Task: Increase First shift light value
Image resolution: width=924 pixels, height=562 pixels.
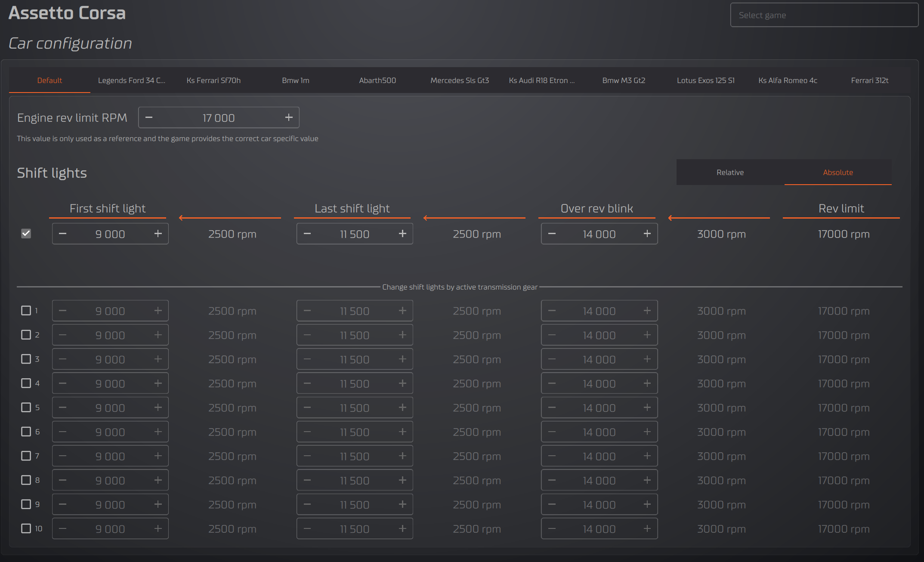Action: click(158, 234)
